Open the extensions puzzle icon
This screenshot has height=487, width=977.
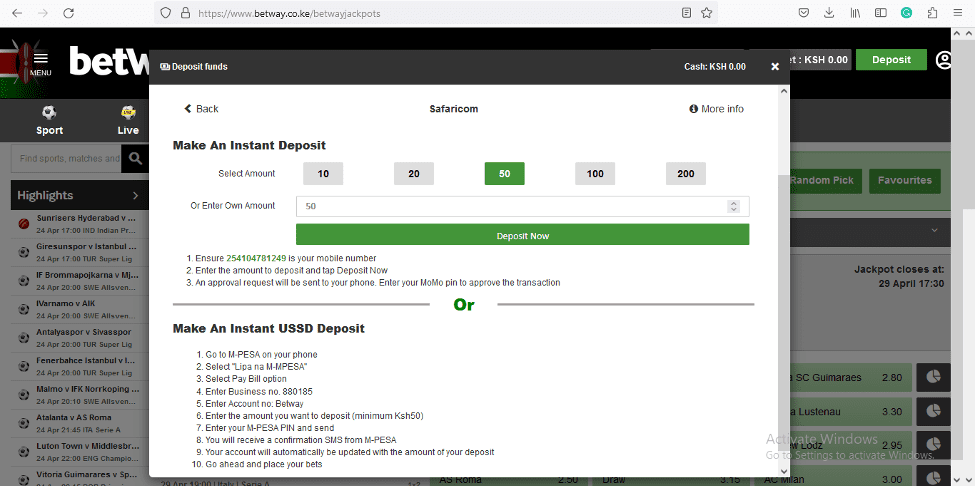coord(932,13)
